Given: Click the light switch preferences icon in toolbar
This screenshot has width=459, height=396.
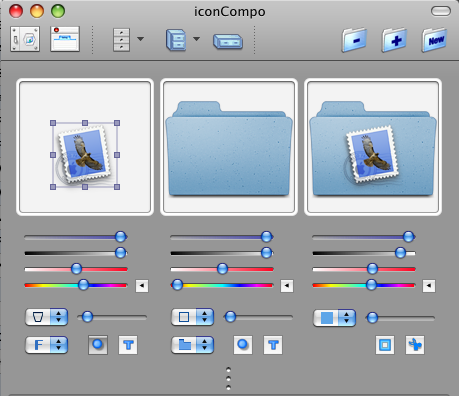Looking at the screenshot, I should point(25,39).
